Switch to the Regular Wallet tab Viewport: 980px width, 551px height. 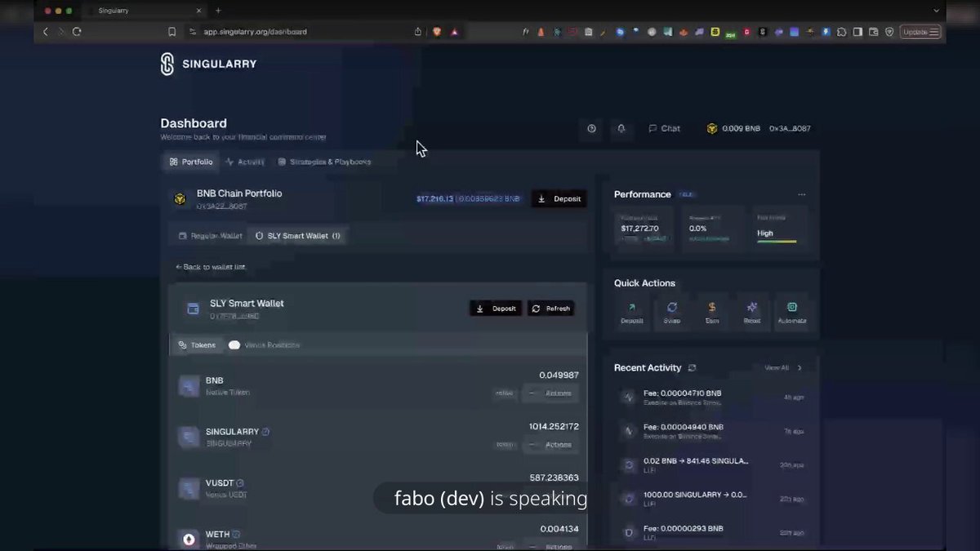point(211,236)
